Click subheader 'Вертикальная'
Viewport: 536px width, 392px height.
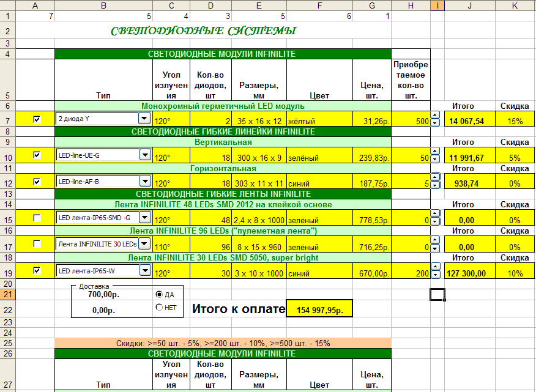(x=223, y=142)
